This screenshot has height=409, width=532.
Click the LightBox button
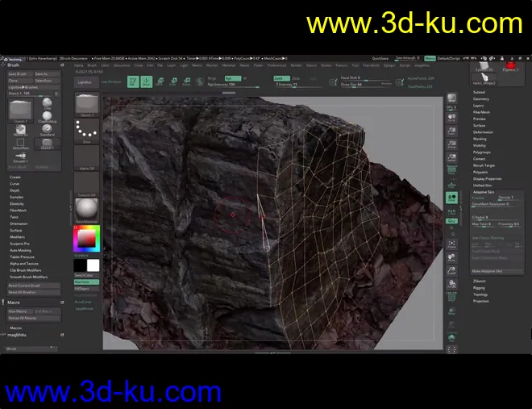(x=86, y=82)
